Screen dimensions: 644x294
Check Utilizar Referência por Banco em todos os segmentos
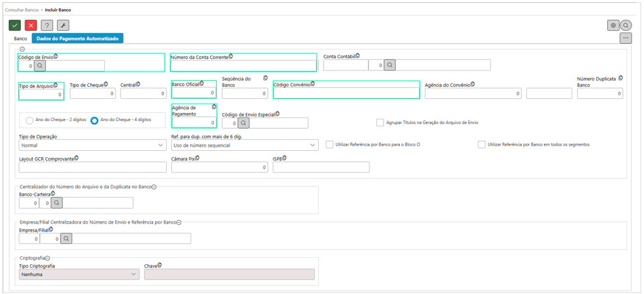482,144
